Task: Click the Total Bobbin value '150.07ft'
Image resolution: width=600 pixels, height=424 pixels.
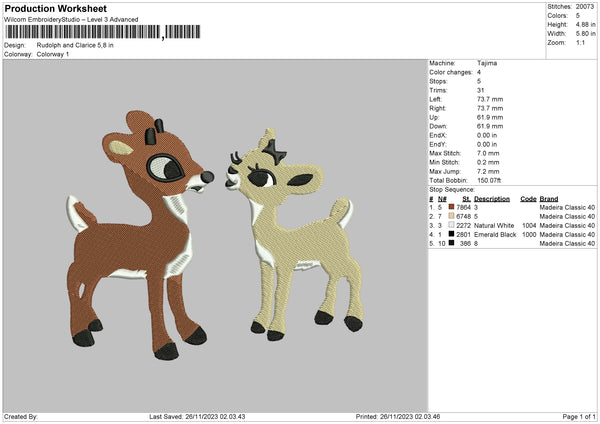Action: (x=489, y=180)
